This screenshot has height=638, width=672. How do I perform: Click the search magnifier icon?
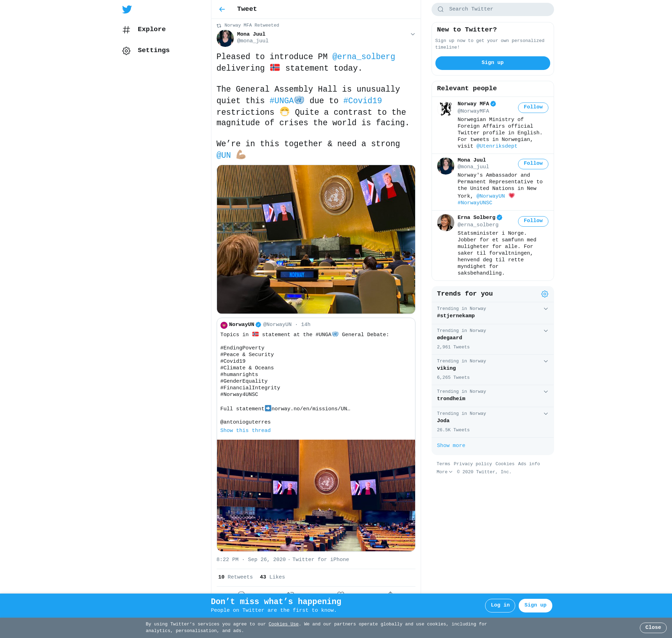(x=441, y=9)
